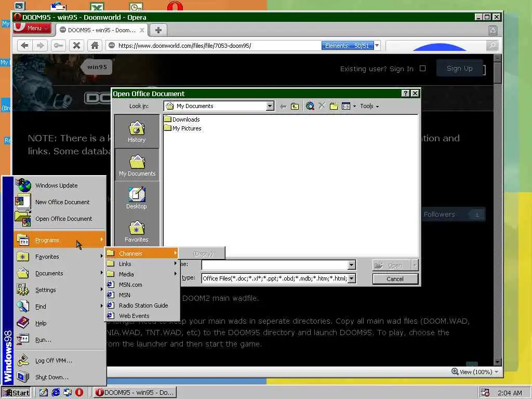Select Log Off VM4... in Start menu
This screenshot has width=532, height=399.
(x=59, y=361)
